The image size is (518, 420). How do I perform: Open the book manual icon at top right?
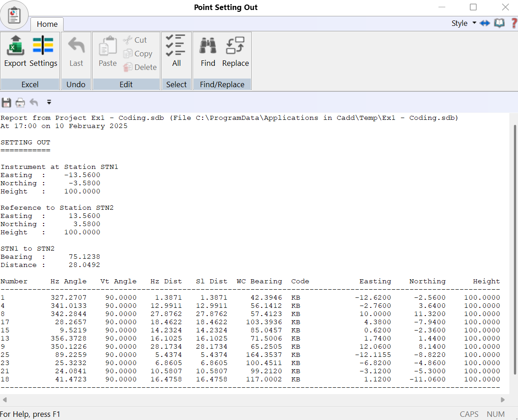tap(499, 23)
